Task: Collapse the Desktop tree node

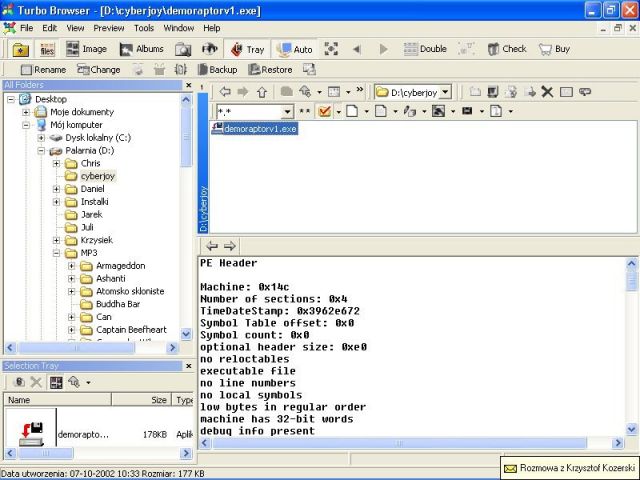Action: coord(11,99)
